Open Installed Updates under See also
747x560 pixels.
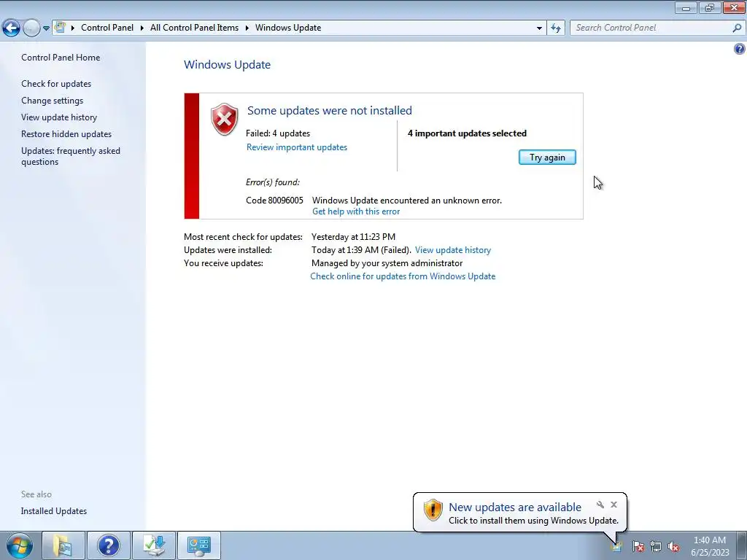click(x=54, y=511)
